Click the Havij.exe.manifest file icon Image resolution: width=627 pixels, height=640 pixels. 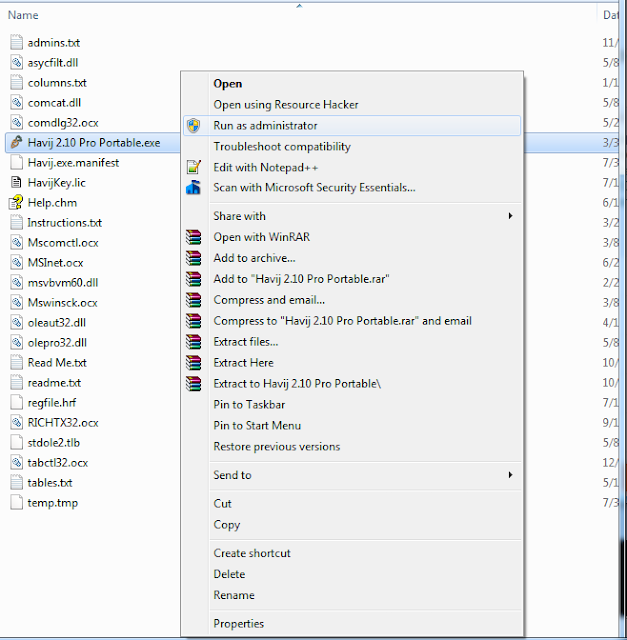tap(16, 162)
